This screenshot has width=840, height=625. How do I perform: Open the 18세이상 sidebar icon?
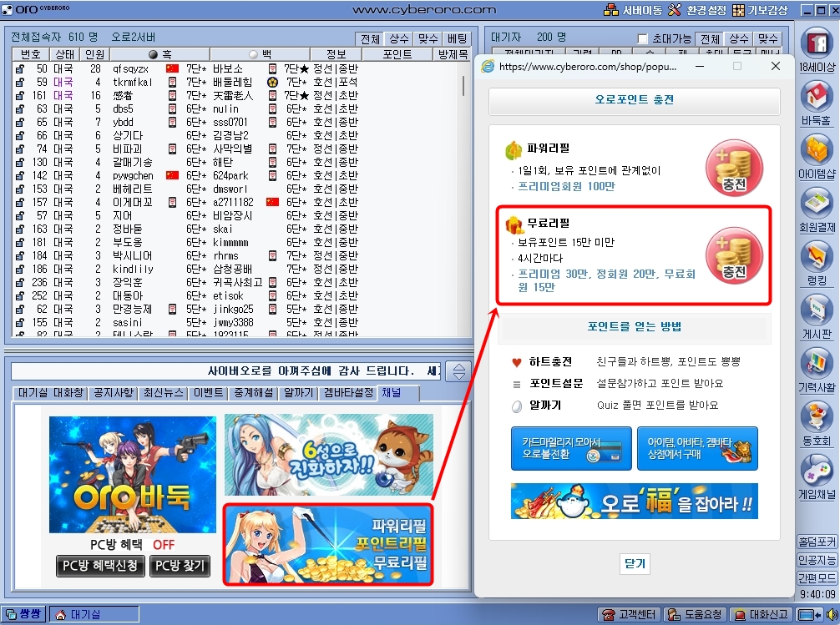817,49
